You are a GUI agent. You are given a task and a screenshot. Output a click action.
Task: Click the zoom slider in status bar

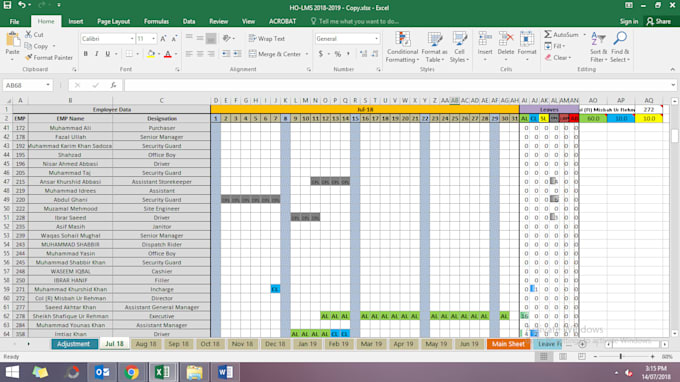point(621,356)
